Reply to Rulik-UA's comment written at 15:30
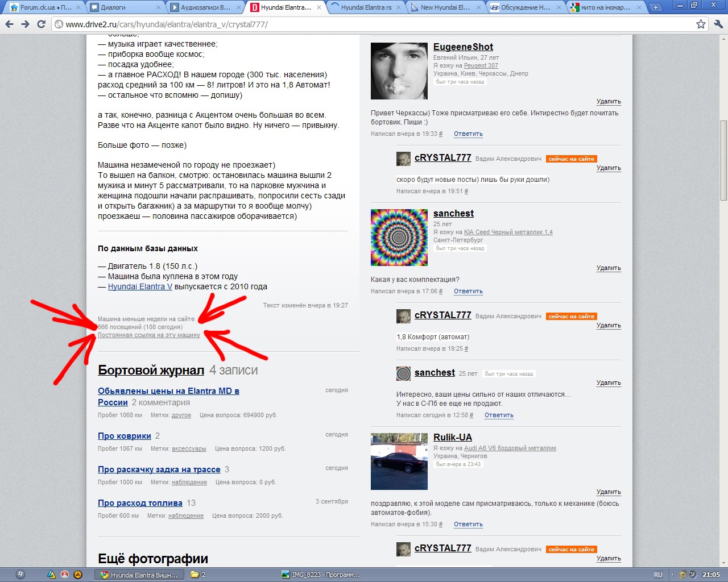Screen dimensions: 728x582 (x=468, y=525)
